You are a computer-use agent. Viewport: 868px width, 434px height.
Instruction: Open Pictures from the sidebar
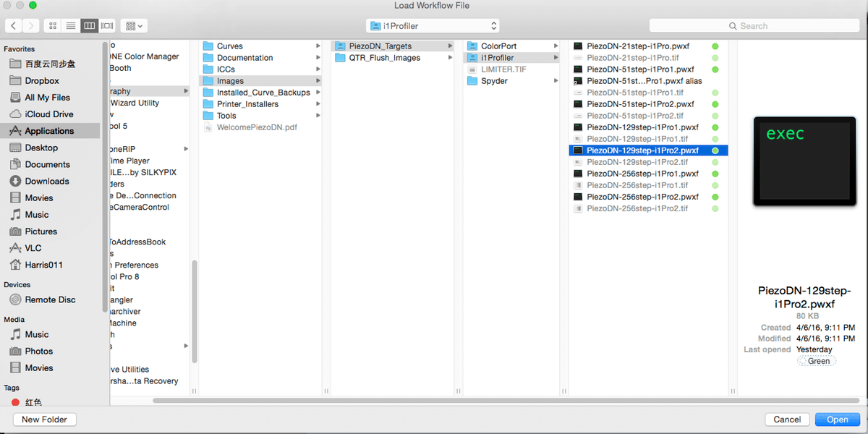[41, 231]
